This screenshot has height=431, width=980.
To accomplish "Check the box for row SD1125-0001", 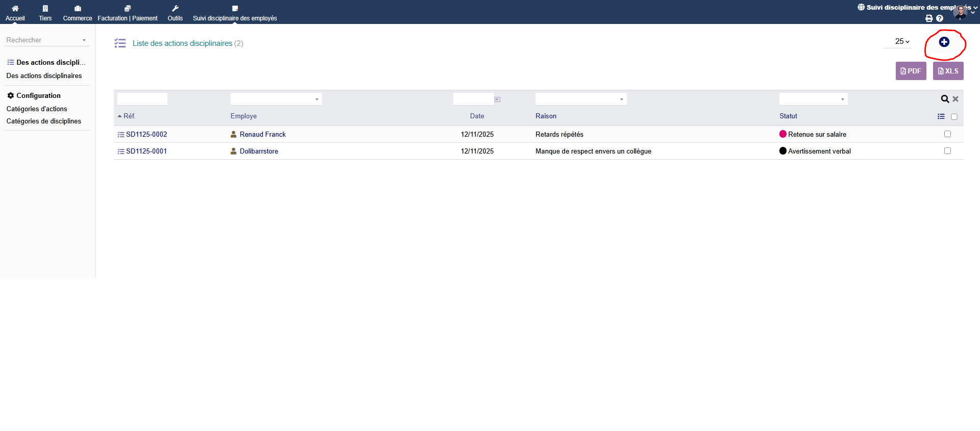I will pos(947,151).
